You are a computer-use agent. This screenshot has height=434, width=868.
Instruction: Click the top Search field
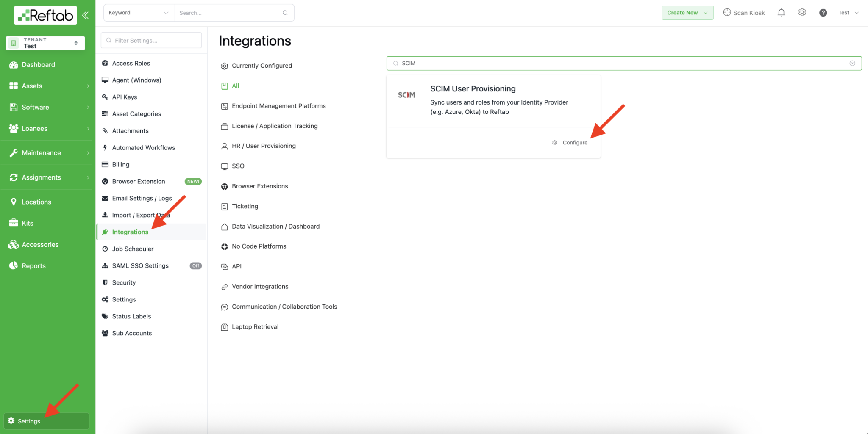coord(225,13)
